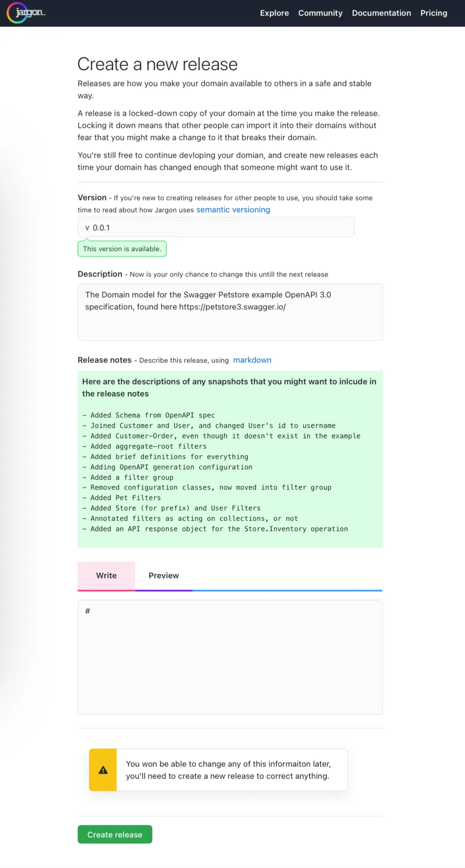Click the yellow warning notice box
The height and width of the screenshot is (868, 465).
(x=218, y=769)
